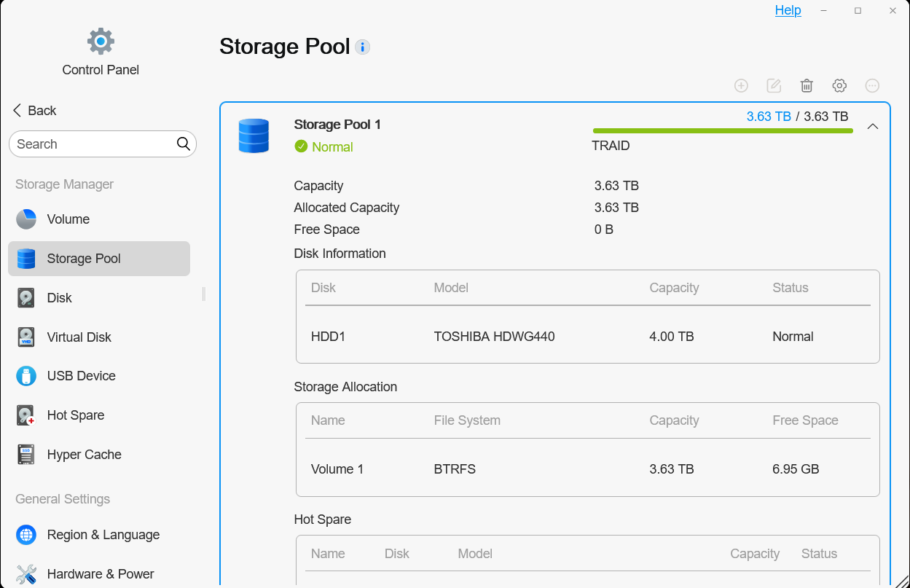Open storage pool settings gear icon

pos(839,86)
